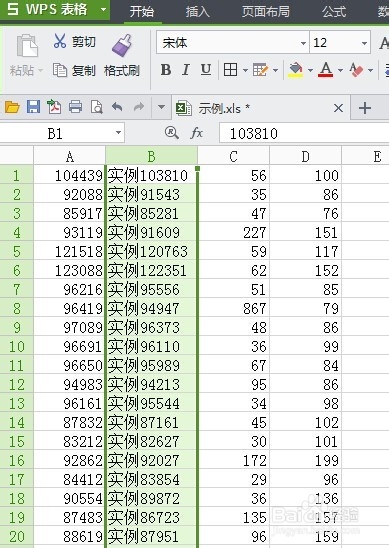Select column B header
This screenshot has height=548, width=389.
(x=151, y=156)
